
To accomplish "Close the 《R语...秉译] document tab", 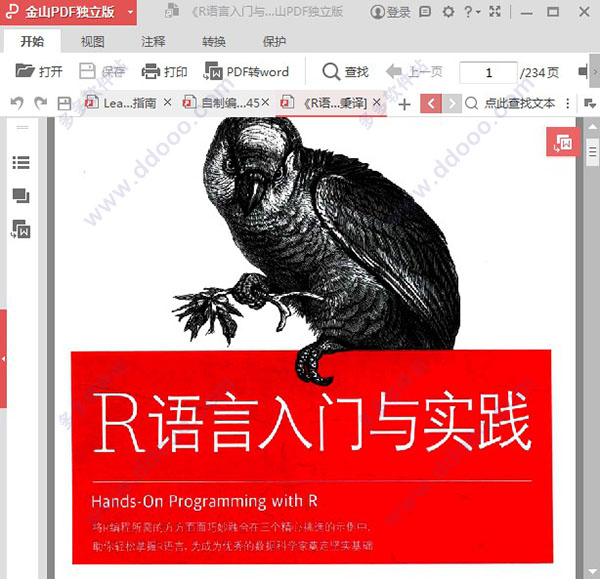I will tap(377, 102).
